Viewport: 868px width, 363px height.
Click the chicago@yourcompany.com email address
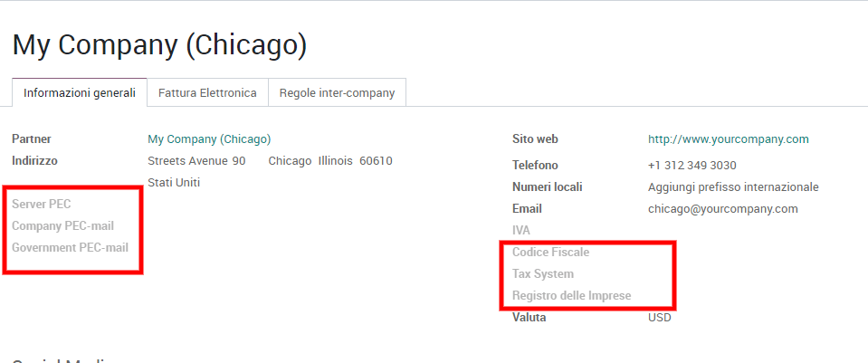point(722,208)
